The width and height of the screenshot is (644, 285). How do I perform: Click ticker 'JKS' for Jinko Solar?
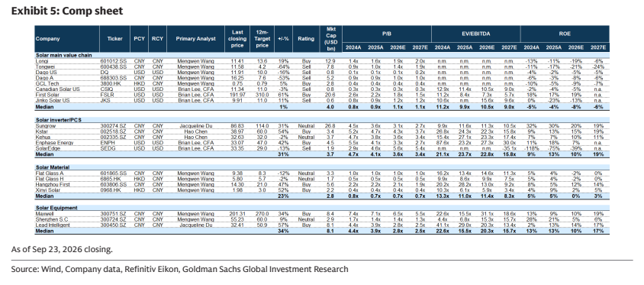pyautogui.click(x=105, y=99)
